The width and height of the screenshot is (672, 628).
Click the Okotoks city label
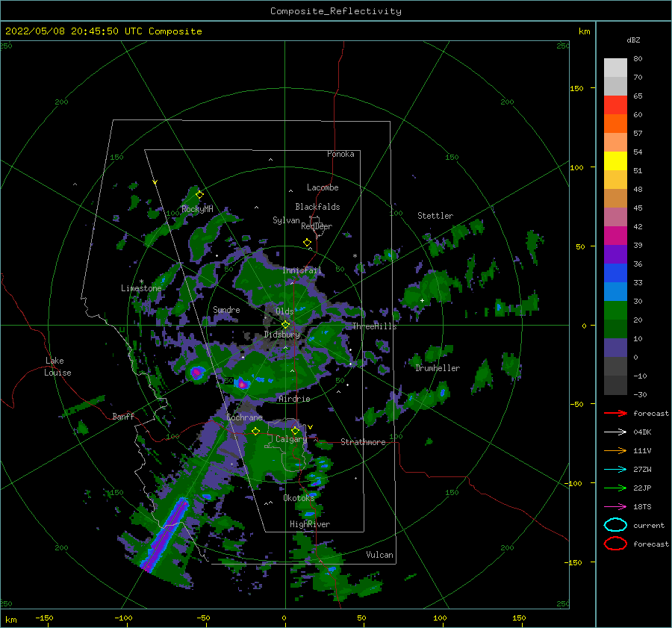(299, 497)
